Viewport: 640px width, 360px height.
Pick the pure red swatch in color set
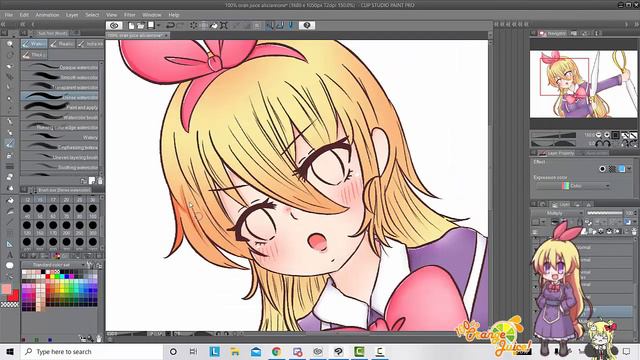click(48, 276)
